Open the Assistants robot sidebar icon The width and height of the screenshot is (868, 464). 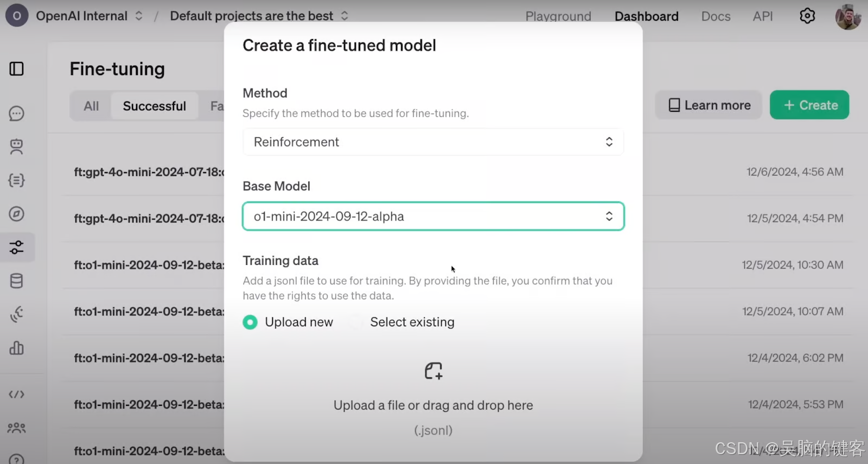coord(16,147)
